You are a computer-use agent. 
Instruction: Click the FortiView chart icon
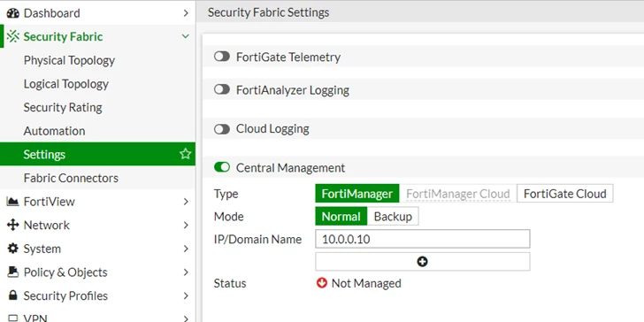click(12, 202)
